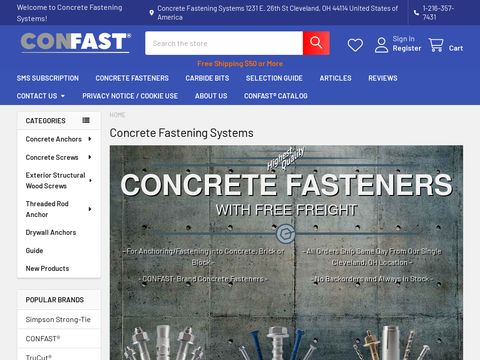This screenshot has width=480, height=360.
Task: Open Privacy Notice / Cookie Use page
Action: click(x=130, y=96)
